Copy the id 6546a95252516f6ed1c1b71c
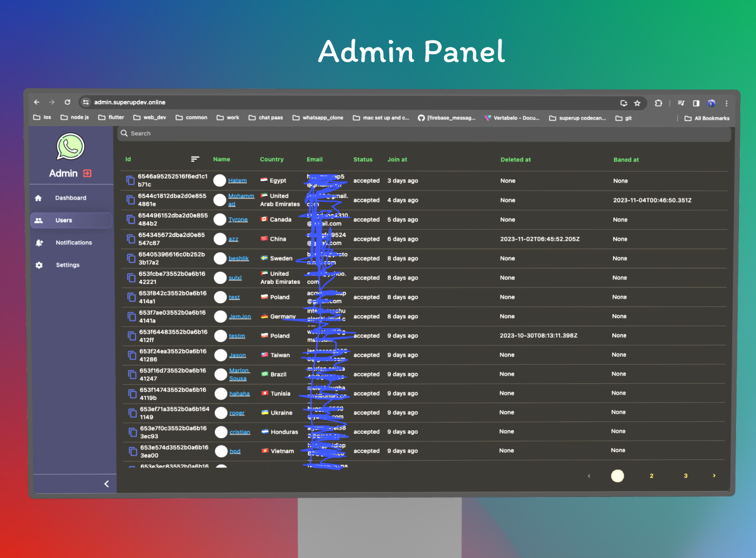 pyautogui.click(x=131, y=180)
